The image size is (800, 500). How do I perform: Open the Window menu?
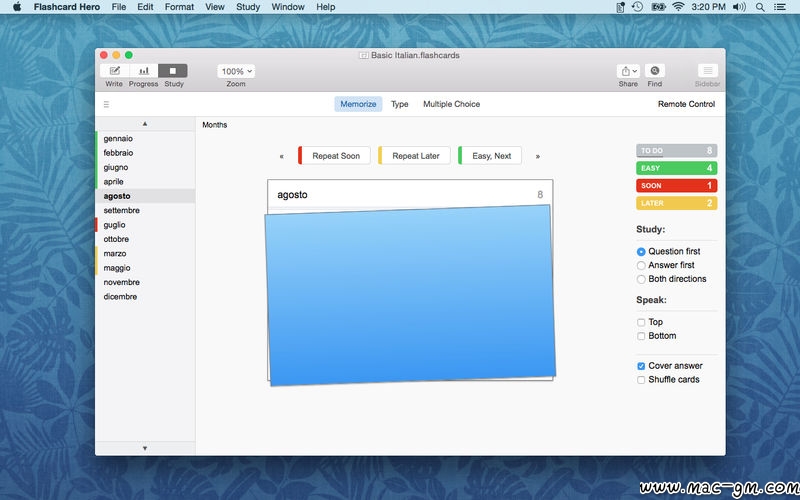coord(288,7)
